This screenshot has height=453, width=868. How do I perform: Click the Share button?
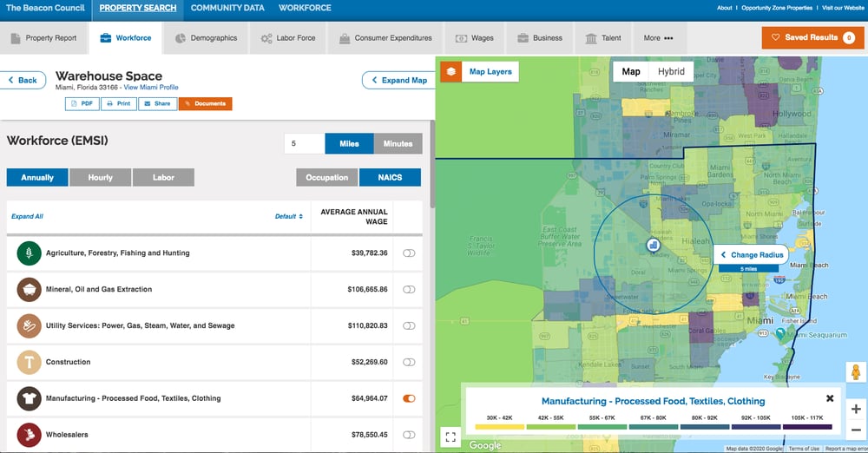click(158, 103)
